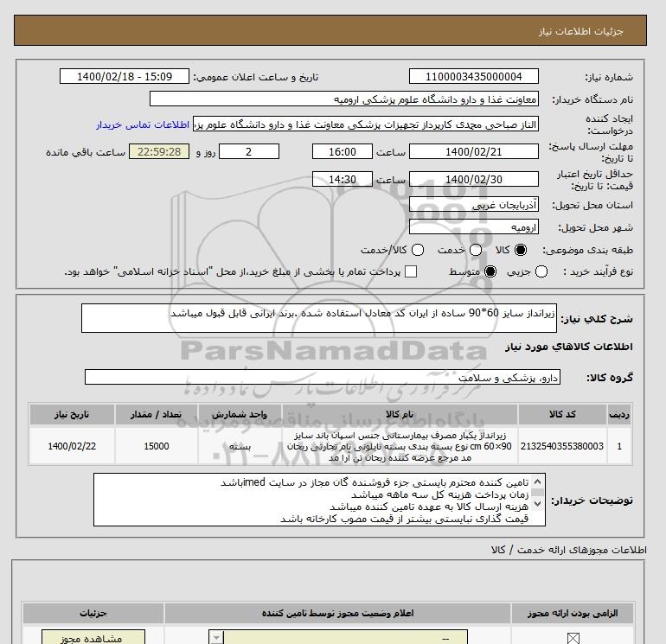Viewport: 666px width, 644px height.
Task: Select the خدمت radio button
Action: (x=476, y=250)
